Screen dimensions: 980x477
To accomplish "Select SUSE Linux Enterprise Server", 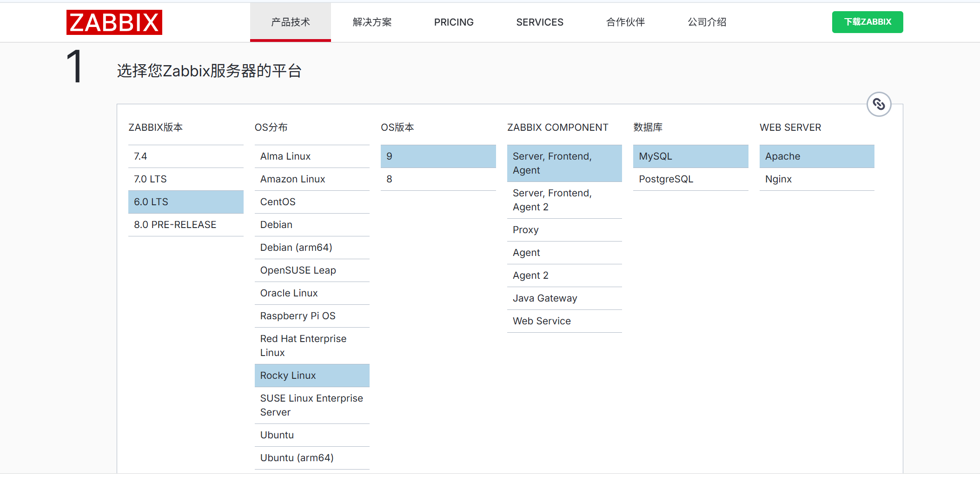I will pyautogui.click(x=312, y=405).
